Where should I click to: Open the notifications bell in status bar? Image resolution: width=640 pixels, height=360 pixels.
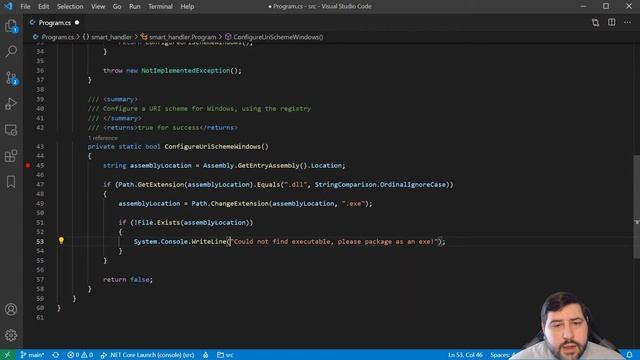pos(629,355)
